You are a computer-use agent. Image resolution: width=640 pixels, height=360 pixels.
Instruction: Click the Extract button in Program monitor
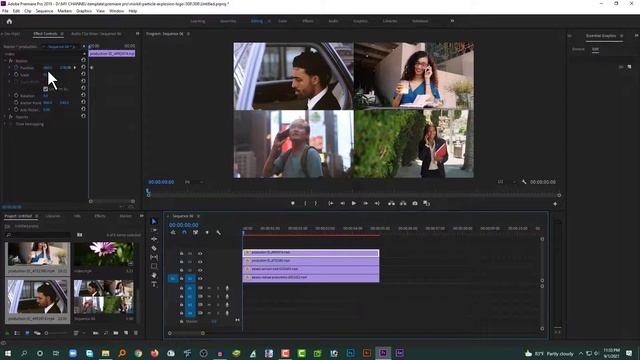(x=403, y=203)
